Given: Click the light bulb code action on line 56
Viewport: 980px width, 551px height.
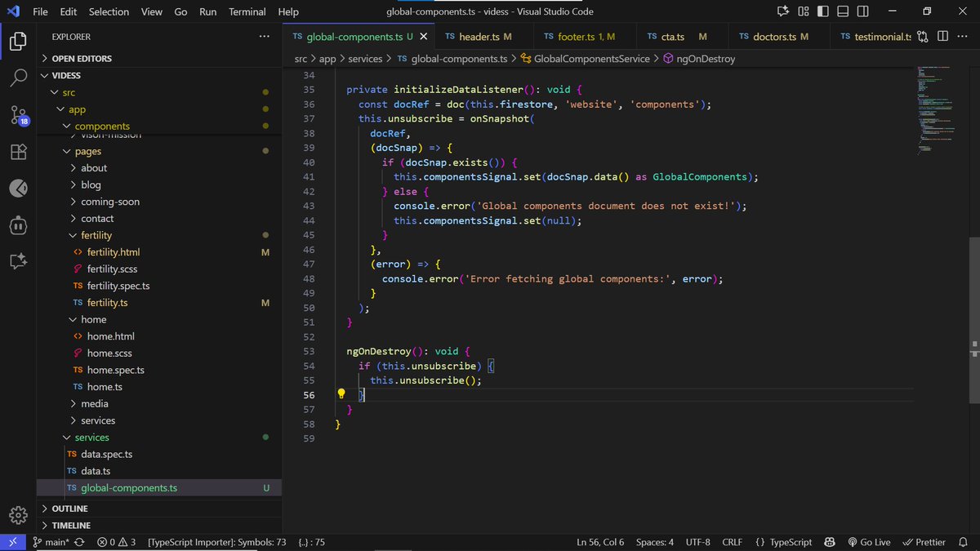Looking at the screenshot, I should (342, 393).
